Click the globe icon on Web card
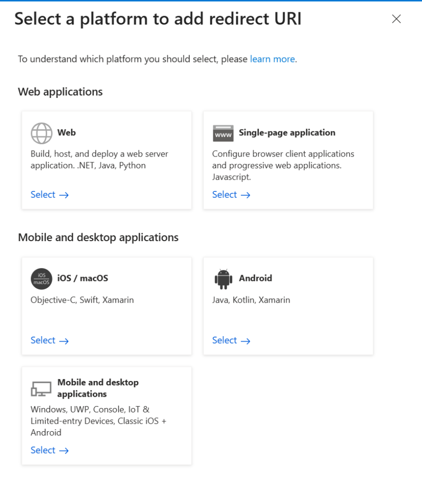Image resolution: width=422 pixels, height=504 pixels. click(41, 133)
